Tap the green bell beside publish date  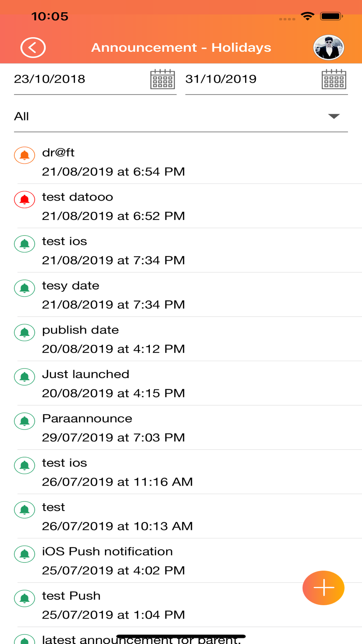tap(25, 333)
